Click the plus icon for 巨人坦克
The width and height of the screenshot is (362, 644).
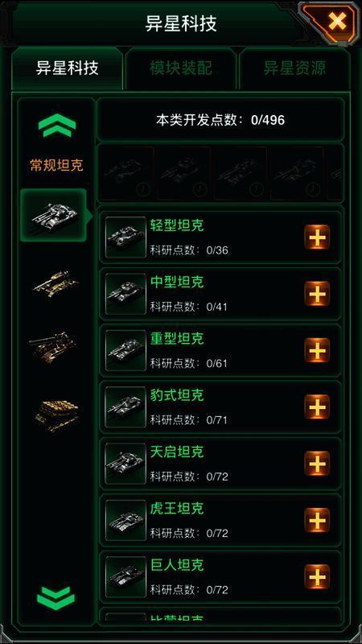pos(317,577)
